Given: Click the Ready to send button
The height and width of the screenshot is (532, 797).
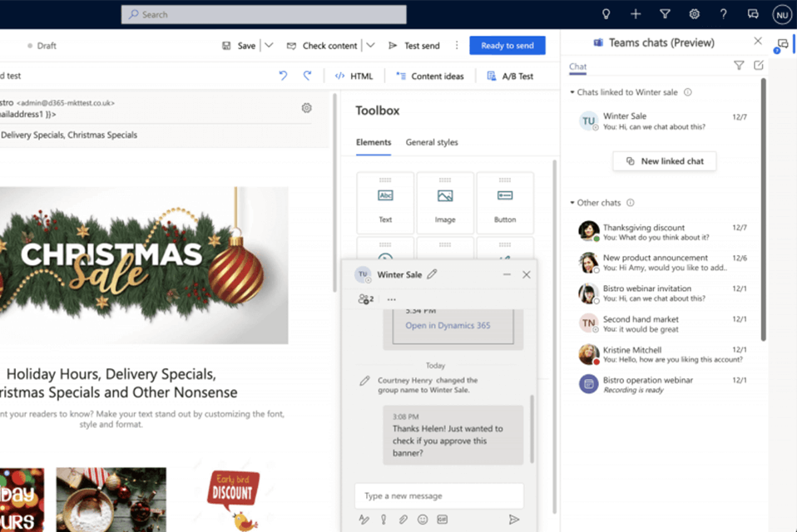Looking at the screenshot, I should [x=507, y=46].
